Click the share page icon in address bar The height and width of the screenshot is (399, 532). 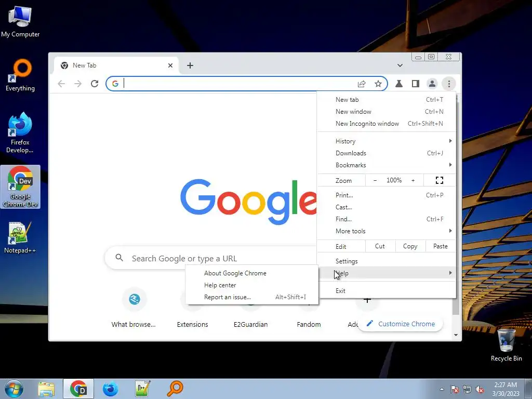pos(362,84)
